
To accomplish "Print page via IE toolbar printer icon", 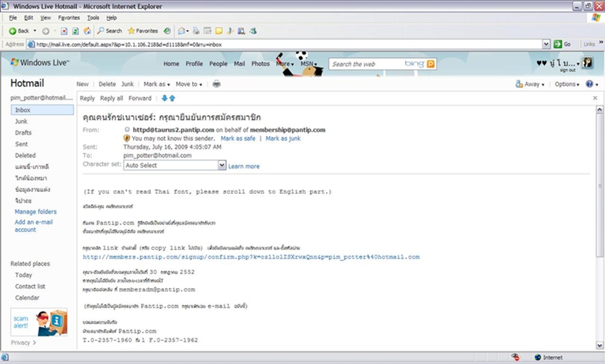I will coord(196,31).
